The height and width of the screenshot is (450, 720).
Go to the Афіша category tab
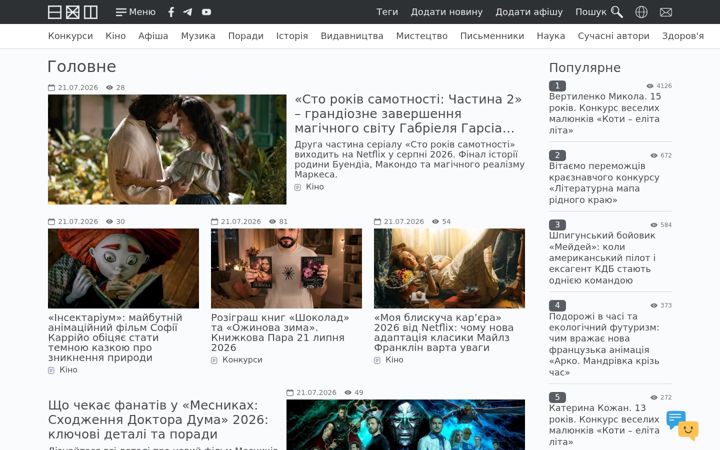click(153, 36)
